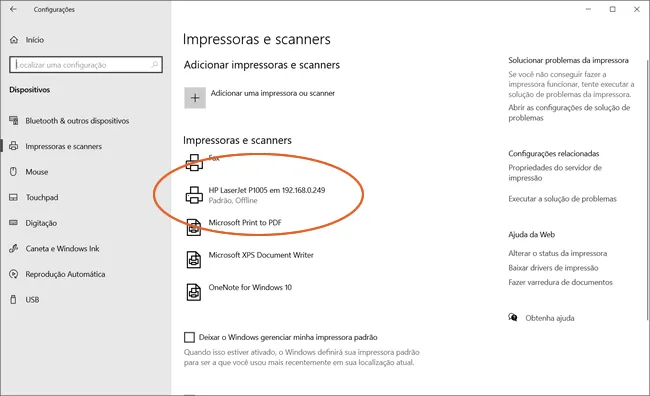This screenshot has height=396, width=650.
Task: Open Alterar o status da impressora link
Action: [558, 253]
